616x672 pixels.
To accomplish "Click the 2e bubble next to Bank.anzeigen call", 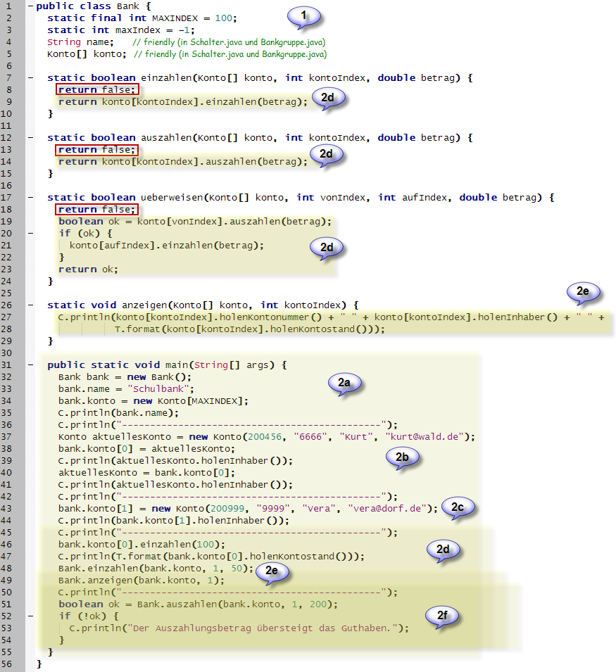I will coord(272,571).
